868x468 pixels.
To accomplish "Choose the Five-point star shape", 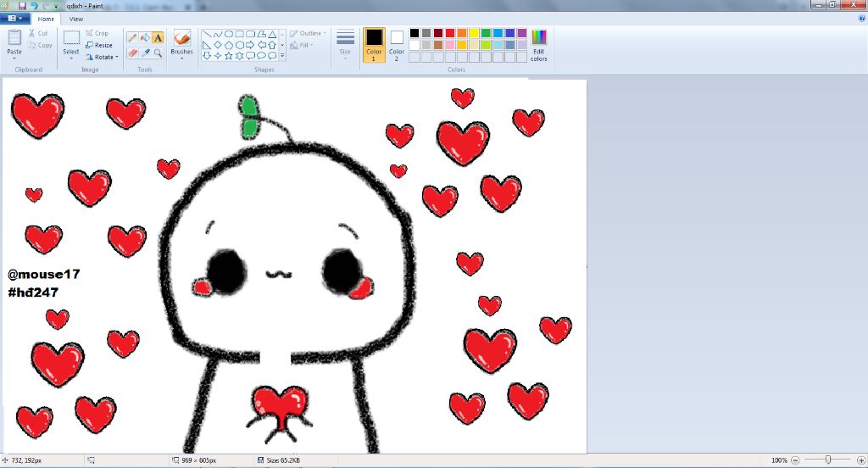I will 229,55.
